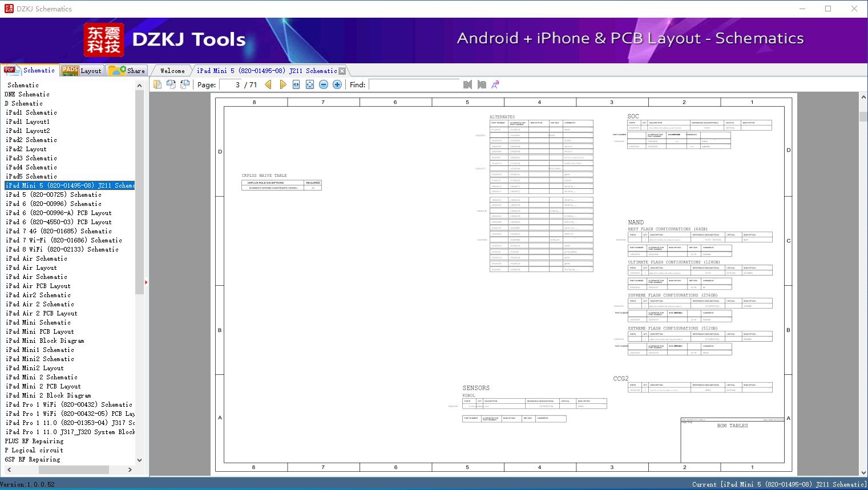Toggle match case search option icon

pyautogui.click(x=495, y=84)
